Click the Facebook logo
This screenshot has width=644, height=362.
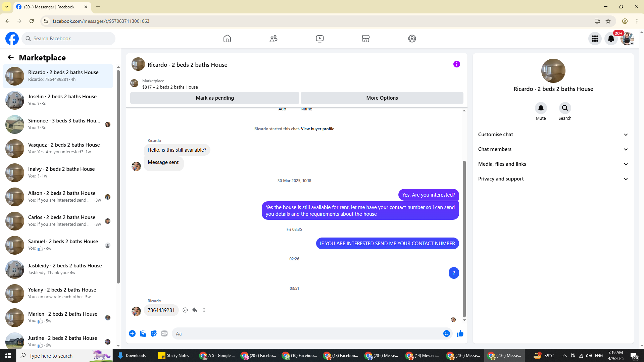point(12,39)
